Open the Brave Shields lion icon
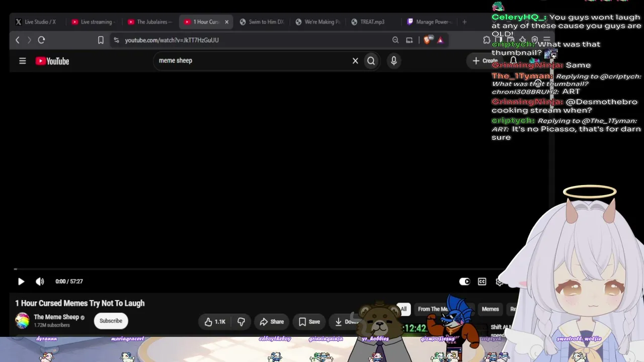 click(427, 40)
